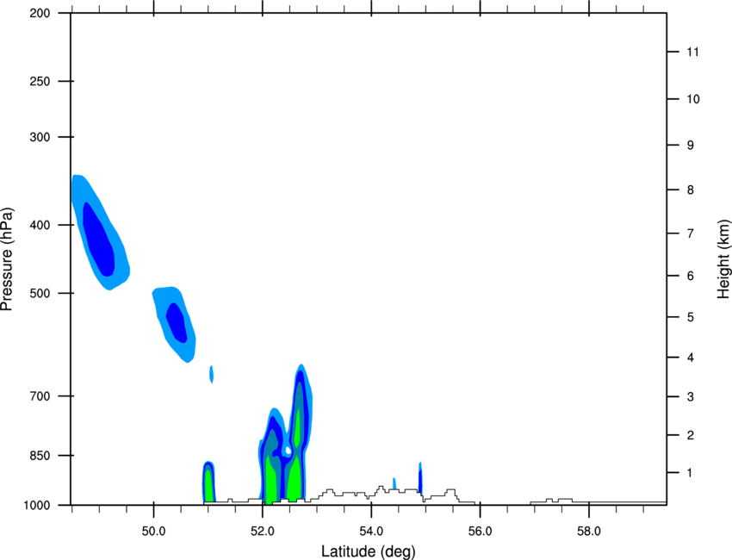Image resolution: width=732 pixels, height=560 pixels.
Task: Pick the 6 km height tick label
Action: tap(690, 276)
